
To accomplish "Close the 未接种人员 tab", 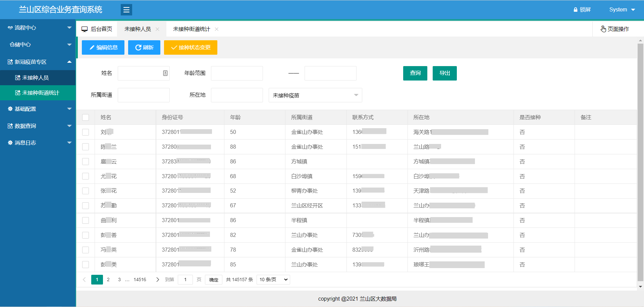I will (x=157, y=29).
